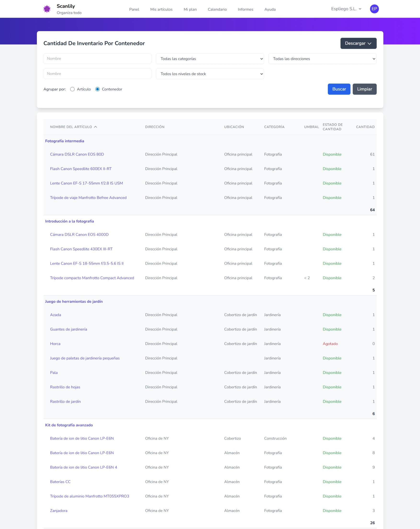The height and width of the screenshot is (529, 420).
Task: Click the Horca item link
Action: [55, 344]
